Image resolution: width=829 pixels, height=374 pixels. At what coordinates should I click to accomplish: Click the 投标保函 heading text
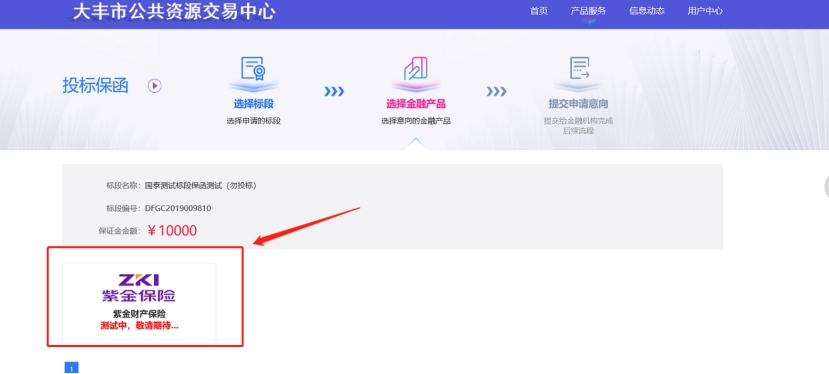point(96,86)
